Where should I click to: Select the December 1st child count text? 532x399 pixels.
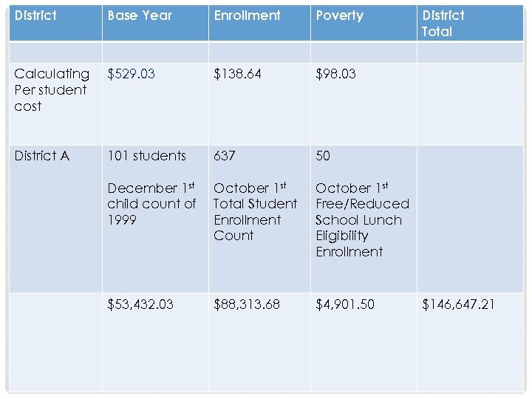click(x=151, y=204)
